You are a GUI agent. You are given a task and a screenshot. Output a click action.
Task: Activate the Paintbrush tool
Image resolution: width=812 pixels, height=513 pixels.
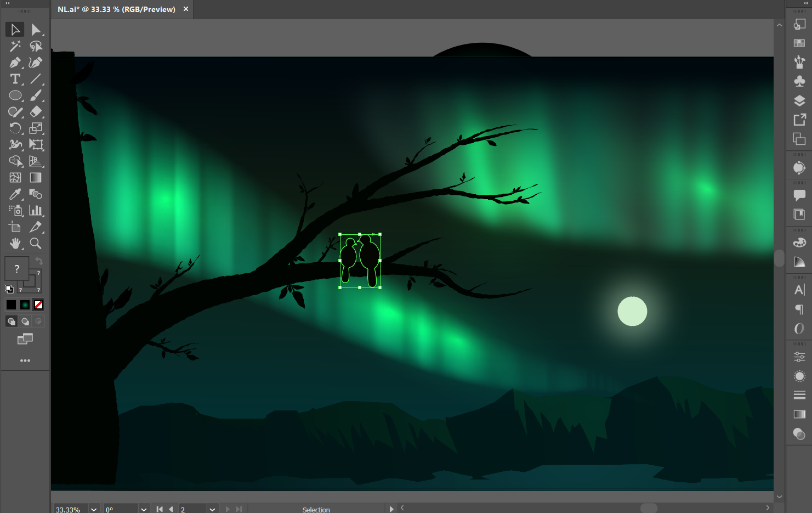pyautogui.click(x=36, y=95)
